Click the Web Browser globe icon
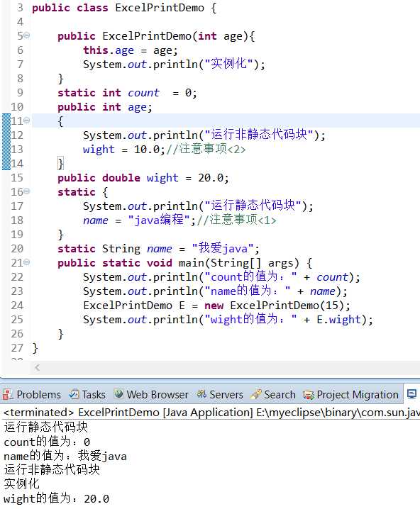 [x=118, y=394]
